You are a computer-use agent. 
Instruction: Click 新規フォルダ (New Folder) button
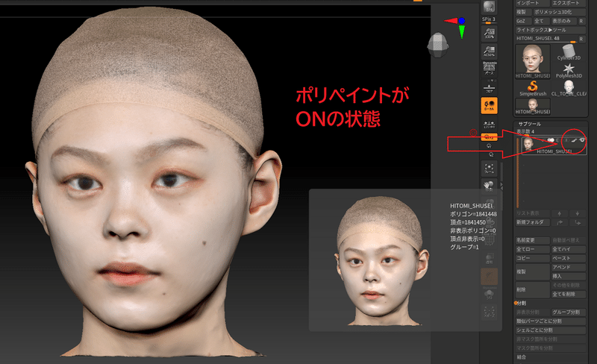pos(532,222)
